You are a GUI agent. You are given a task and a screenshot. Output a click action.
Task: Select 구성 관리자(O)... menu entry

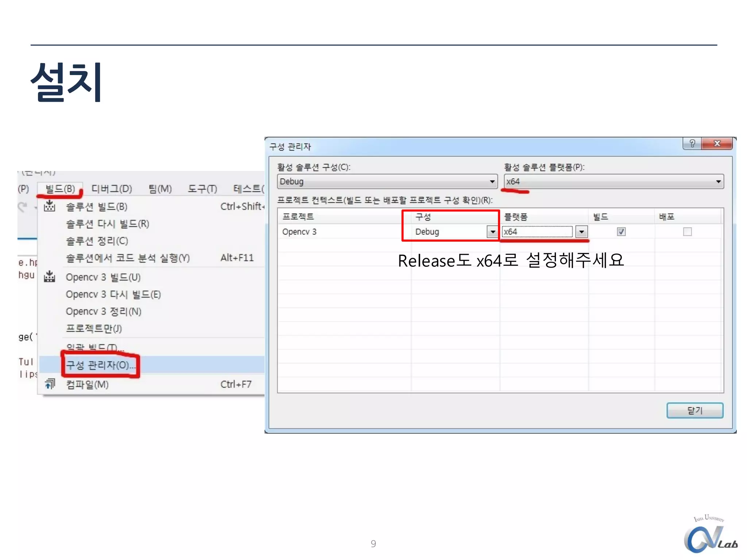[101, 365]
